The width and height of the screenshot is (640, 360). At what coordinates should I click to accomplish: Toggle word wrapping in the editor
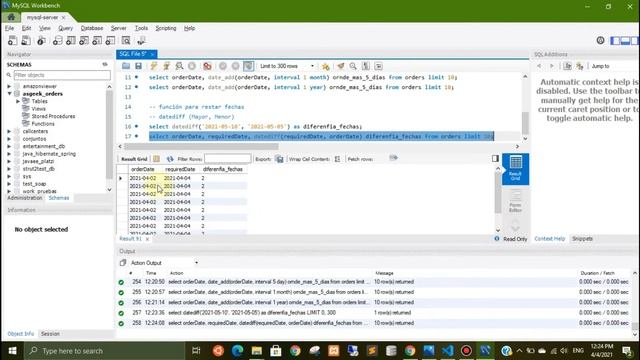[378, 66]
